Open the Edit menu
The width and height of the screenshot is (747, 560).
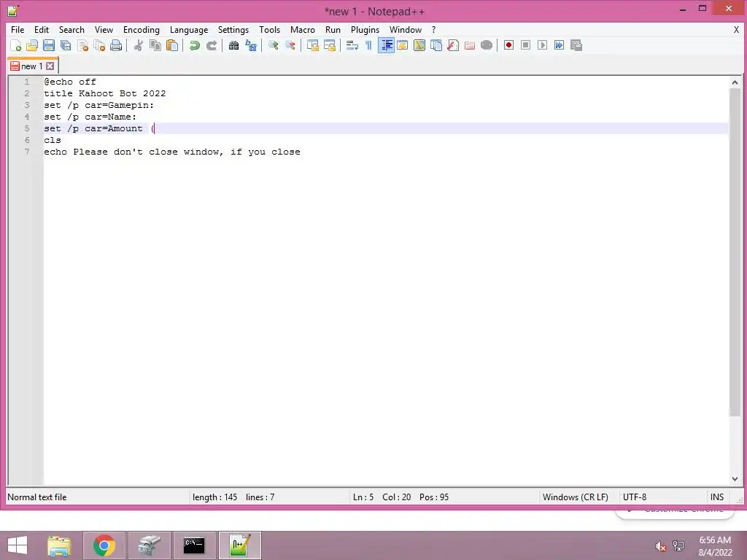click(x=42, y=29)
